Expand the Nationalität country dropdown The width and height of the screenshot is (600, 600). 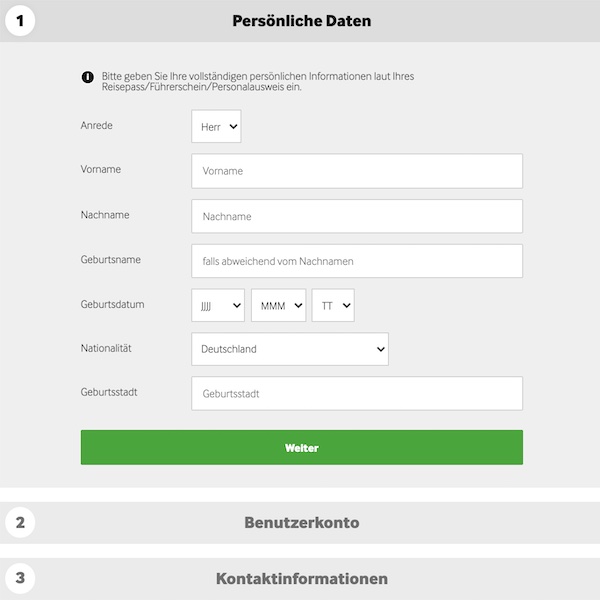click(289, 349)
